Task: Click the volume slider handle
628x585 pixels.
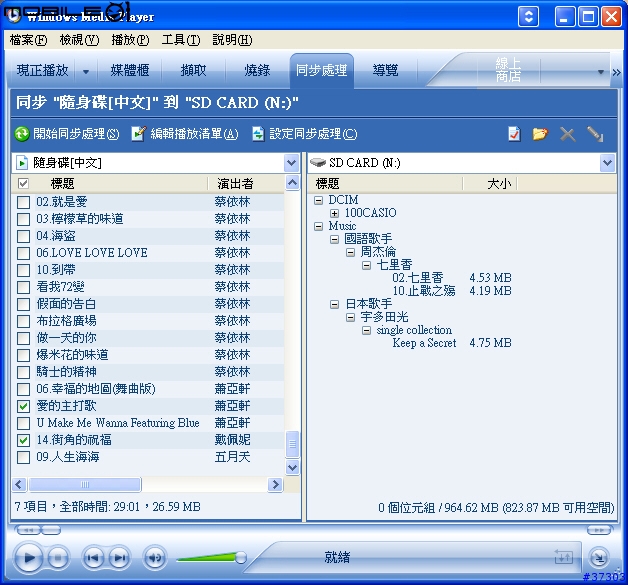Action: pyautogui.click(x=241, y=557)
